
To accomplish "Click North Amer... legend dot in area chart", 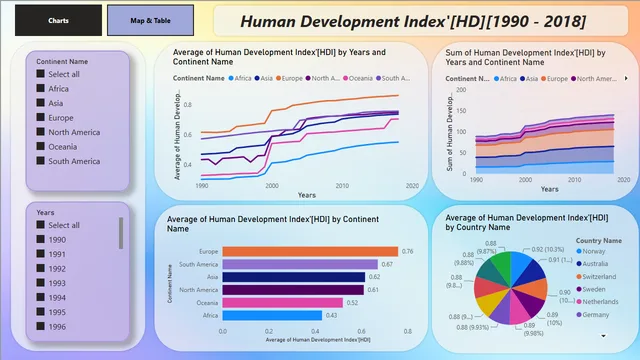I will click(x=573, y=79).
